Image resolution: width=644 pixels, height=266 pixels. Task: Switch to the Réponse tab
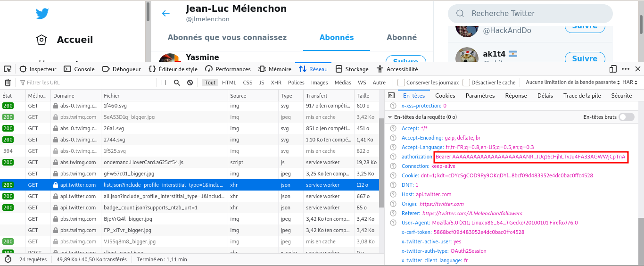click(x=516, y=96)
